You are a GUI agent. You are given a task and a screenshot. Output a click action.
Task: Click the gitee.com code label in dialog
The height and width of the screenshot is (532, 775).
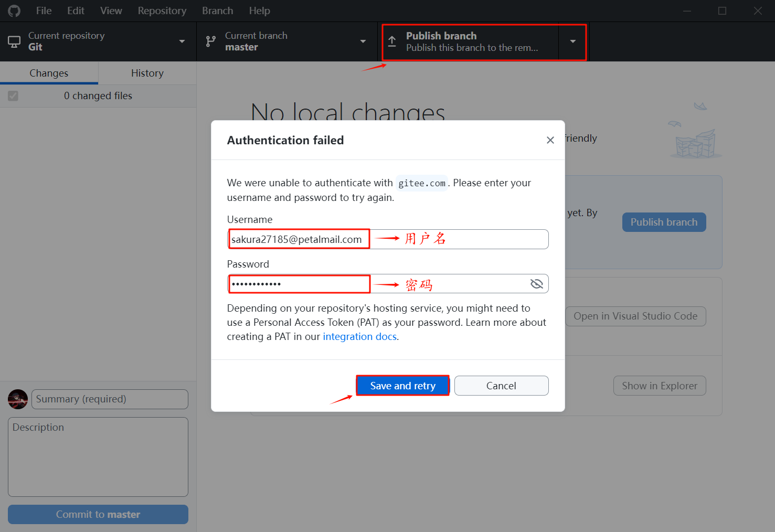(422, 183)
